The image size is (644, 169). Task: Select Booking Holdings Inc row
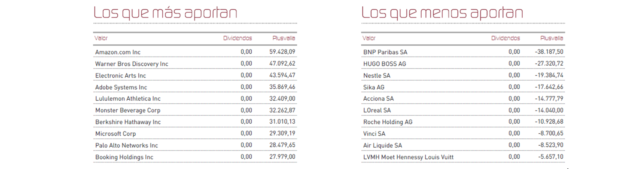pos(124,157)
